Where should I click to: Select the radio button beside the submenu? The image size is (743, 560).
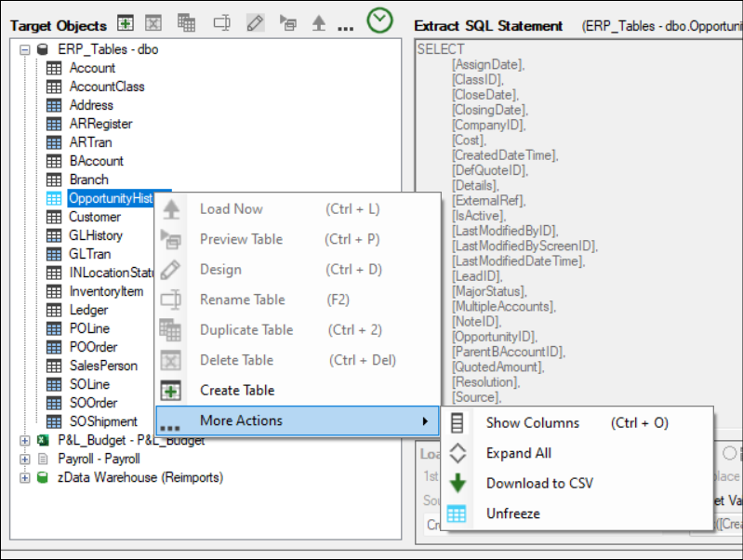click(729, 453)
